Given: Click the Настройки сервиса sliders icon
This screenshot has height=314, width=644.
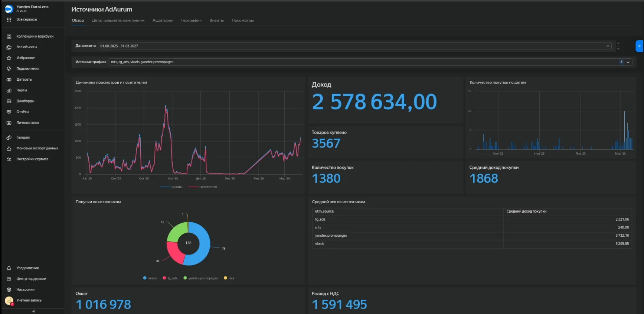Looking at the screenshot, I should point(9,159).
